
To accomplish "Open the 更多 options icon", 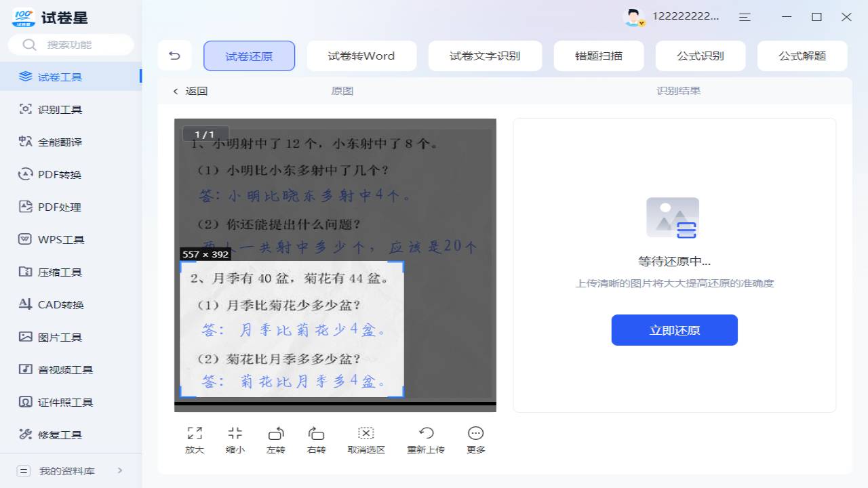I will tap(475, 439).
